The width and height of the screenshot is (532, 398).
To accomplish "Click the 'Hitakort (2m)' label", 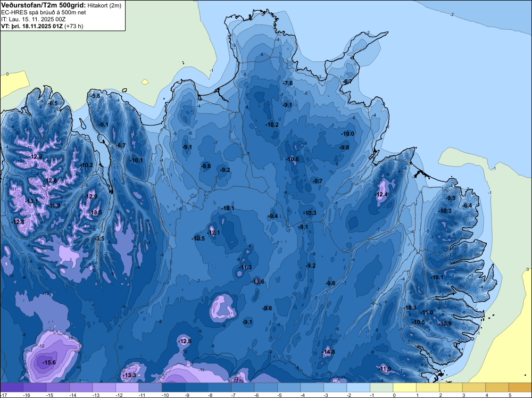I will [104, 5].
